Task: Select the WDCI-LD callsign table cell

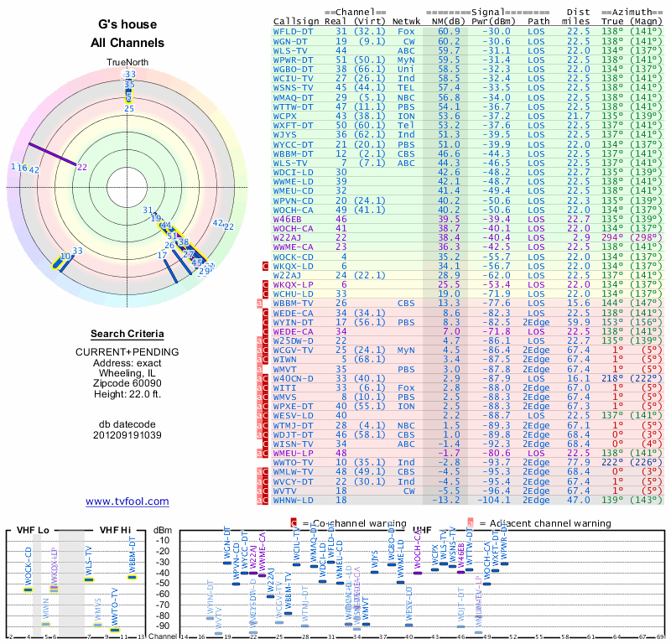Action: point(293,173)
